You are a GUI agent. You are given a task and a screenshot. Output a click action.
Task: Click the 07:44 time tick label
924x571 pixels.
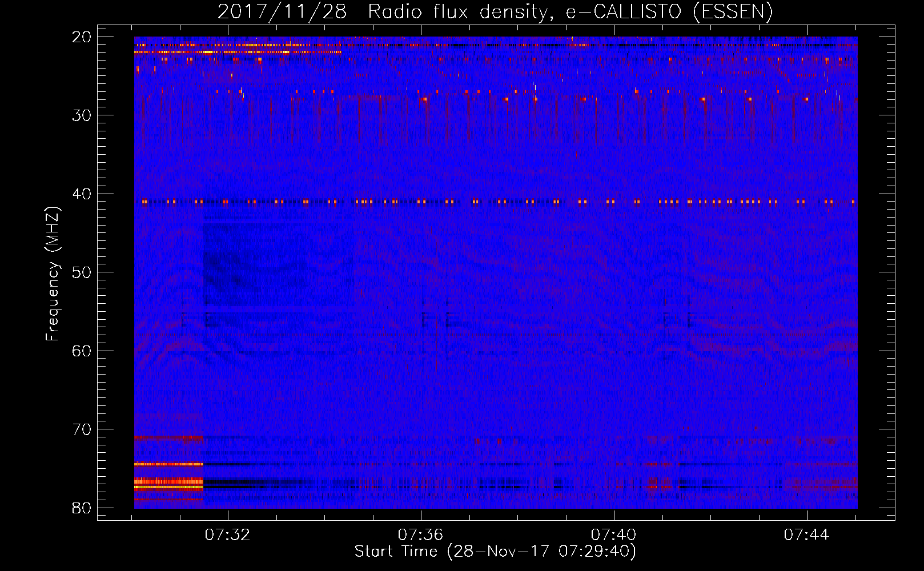click(806, 534)
